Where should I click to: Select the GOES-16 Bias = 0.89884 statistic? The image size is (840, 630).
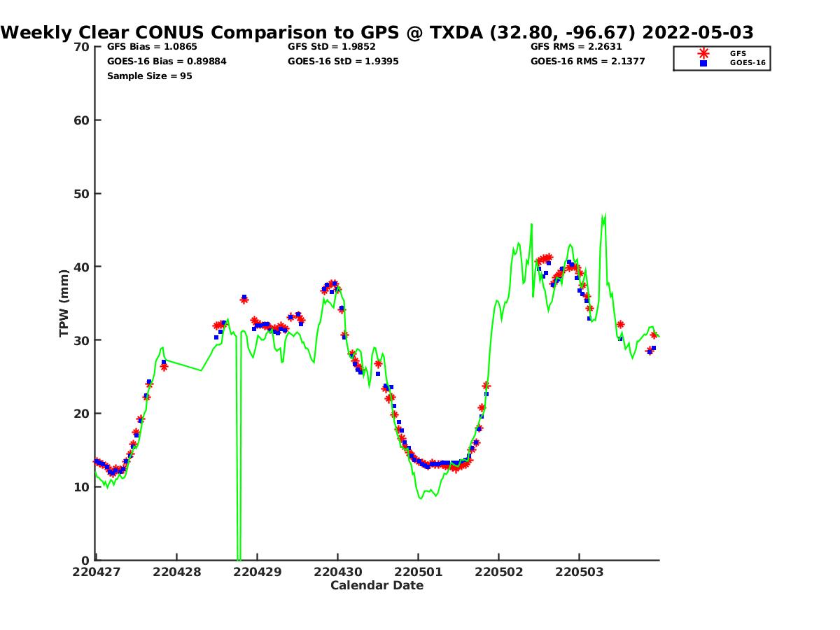[x=167, y=62]
